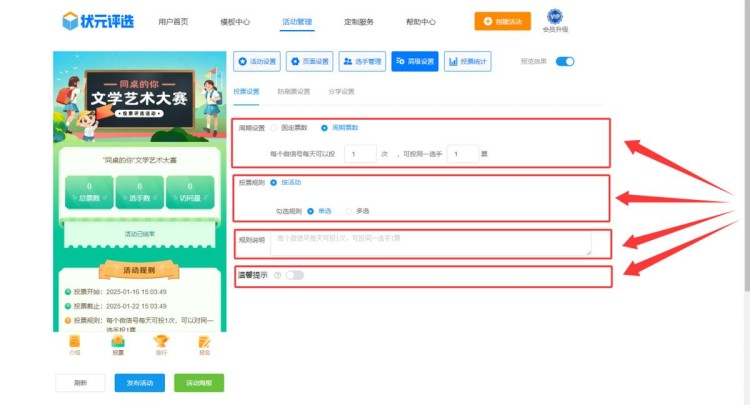Click the 状元评选 logo

click(x=99, y=21)
